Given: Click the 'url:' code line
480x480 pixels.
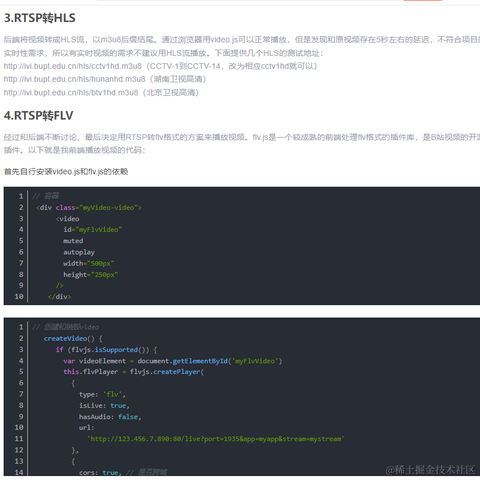Looking at the screenshot, I should (87, 427).
